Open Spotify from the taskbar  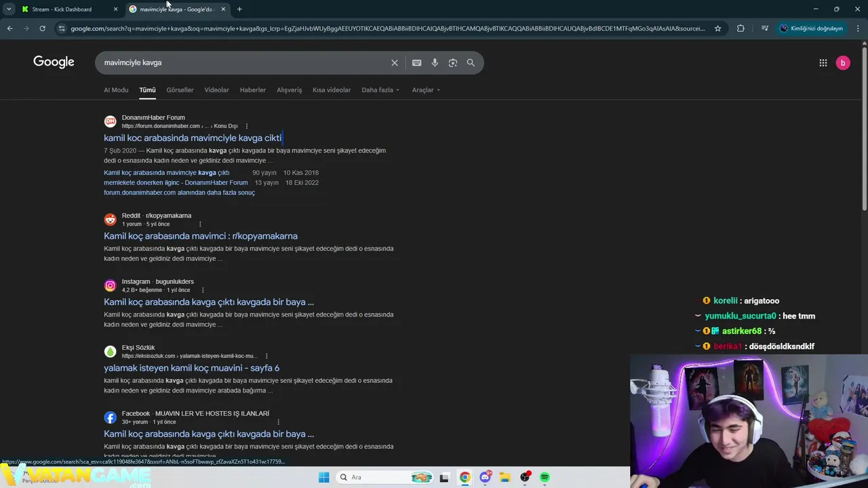[x=545, y=477]
